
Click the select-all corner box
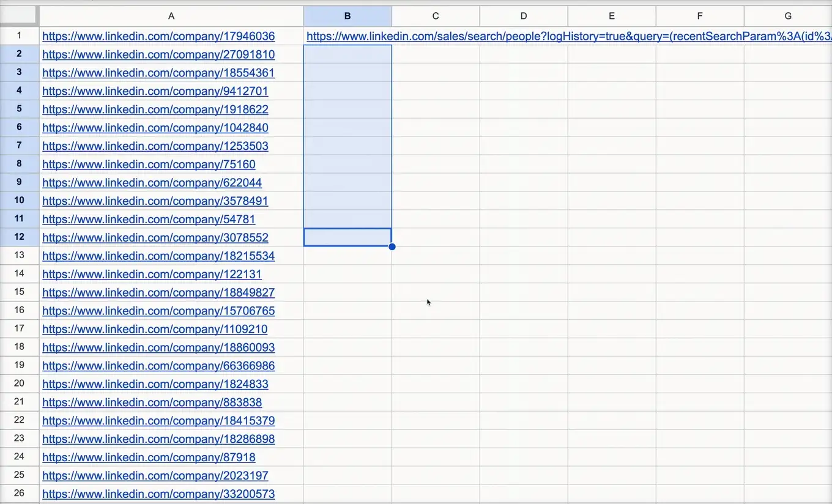(x=20, y=17)
